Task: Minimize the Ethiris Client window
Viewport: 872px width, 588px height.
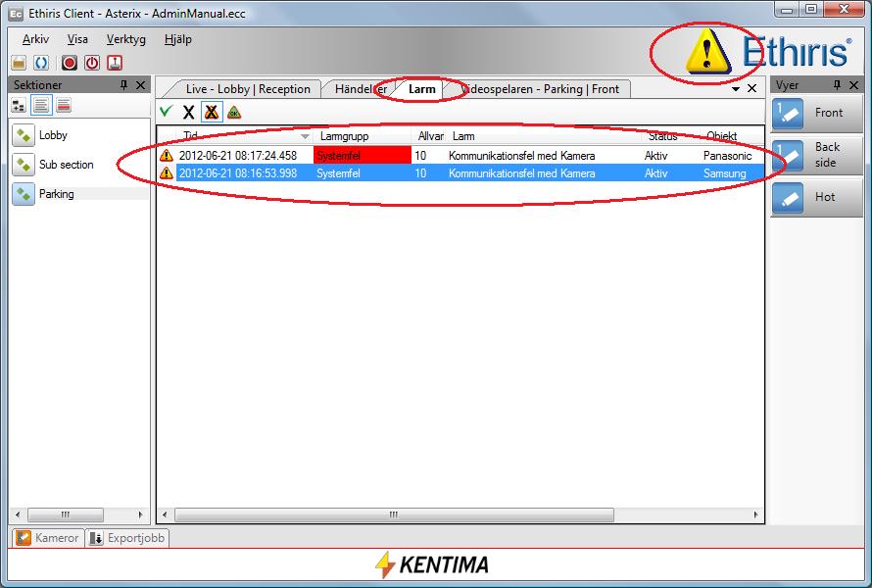Action: click(x=787, y=10)
